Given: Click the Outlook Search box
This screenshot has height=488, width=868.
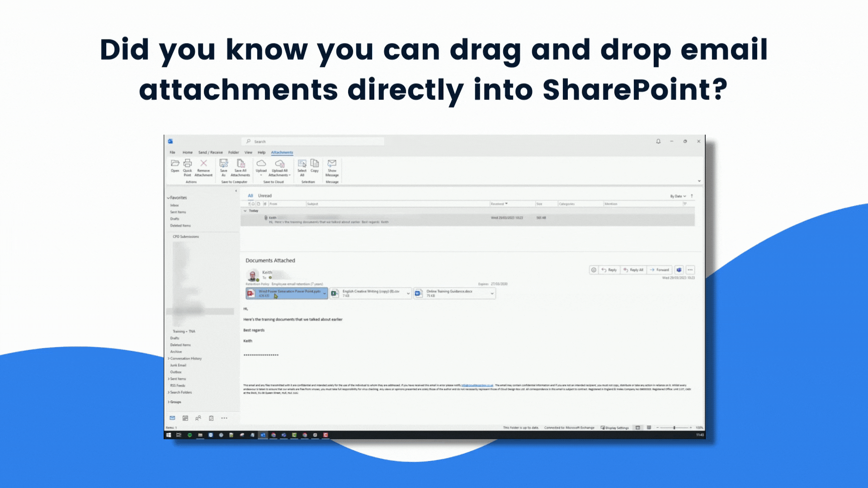Looking at the screenshot, I should coord(313,141).
